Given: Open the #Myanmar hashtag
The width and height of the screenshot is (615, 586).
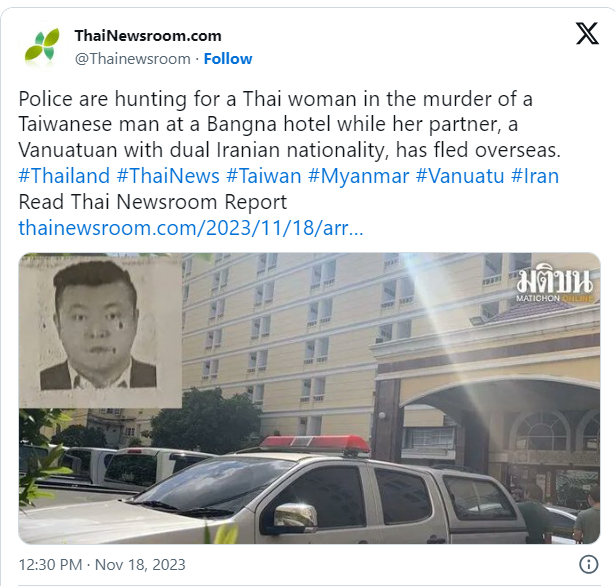Looking at the screenshot, I should coord(358,176).
